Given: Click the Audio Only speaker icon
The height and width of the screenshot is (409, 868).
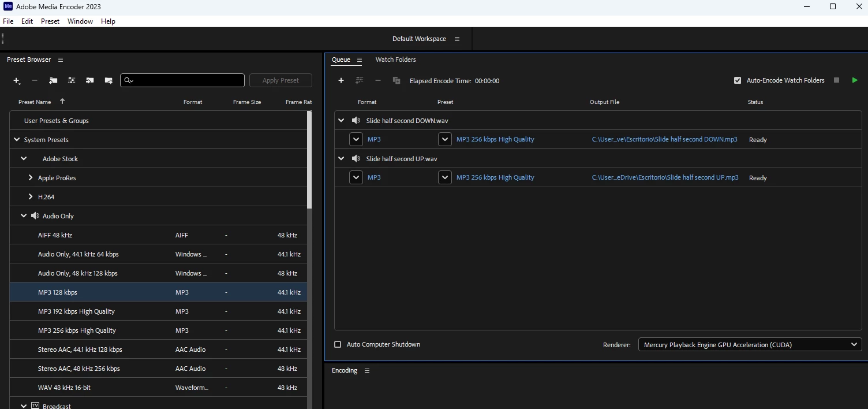Looking at the screenshot, I should (x=35, y=215).
